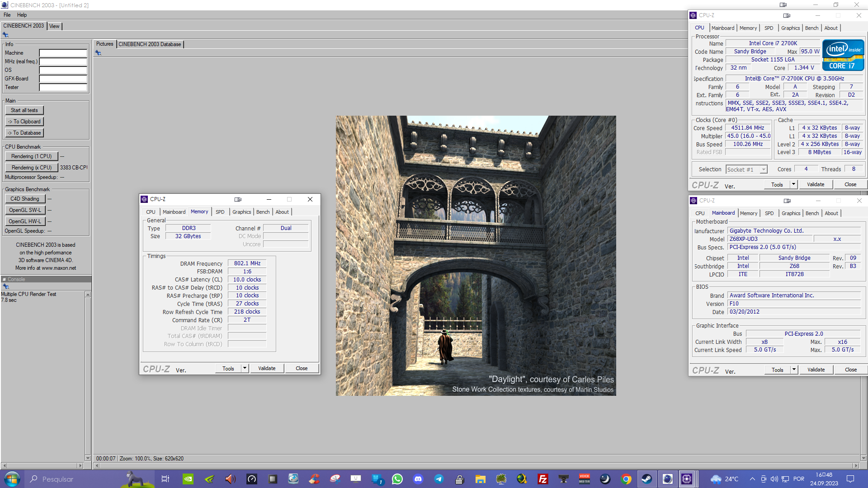
Task: Run Rendering (1 CPU) benchmark
Action: (x=32, y=156)
